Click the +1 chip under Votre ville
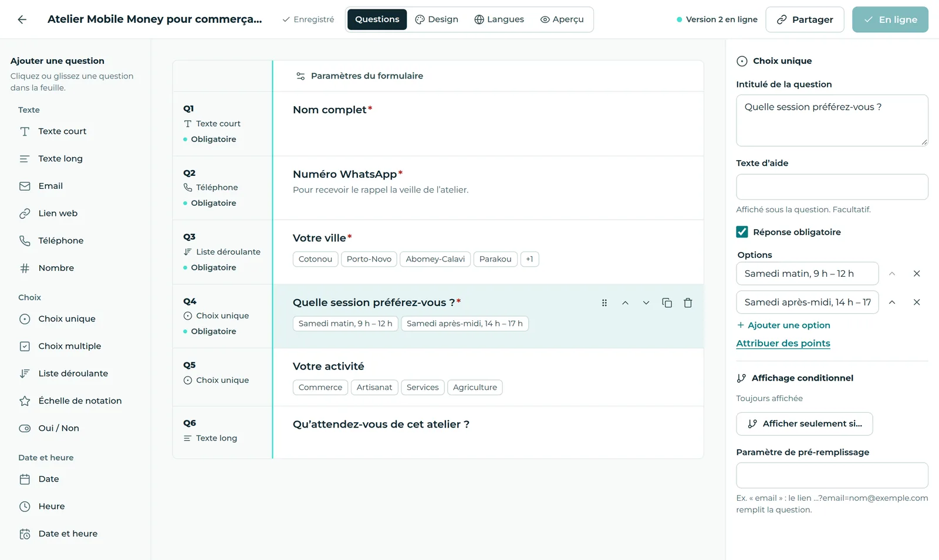This screenshot has width=939, height=560. tap(529, 259)
